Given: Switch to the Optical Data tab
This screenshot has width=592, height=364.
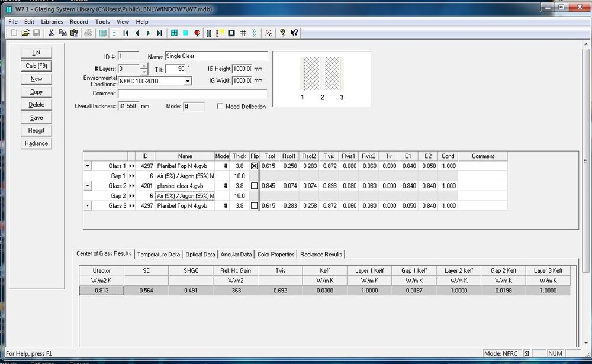Looking at the screenshot, I should tap(200, 254).
